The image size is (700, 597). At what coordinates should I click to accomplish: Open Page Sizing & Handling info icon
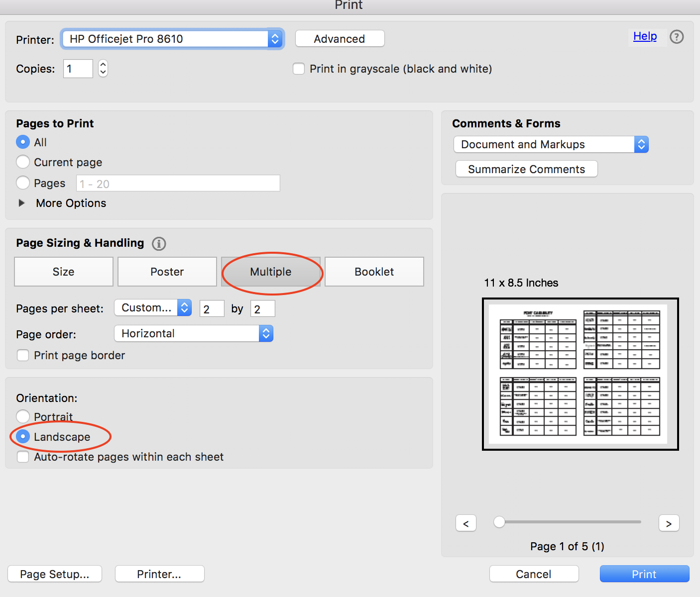click(159, 244)
